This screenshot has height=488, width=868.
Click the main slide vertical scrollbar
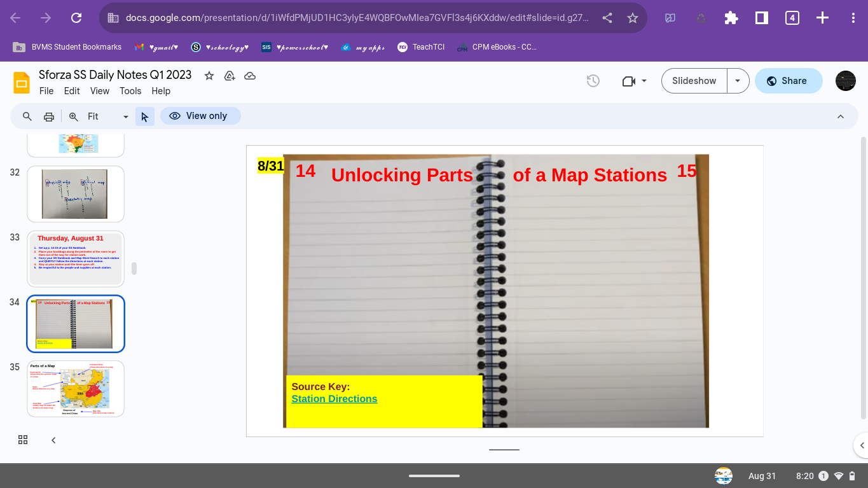click(863, 278)
